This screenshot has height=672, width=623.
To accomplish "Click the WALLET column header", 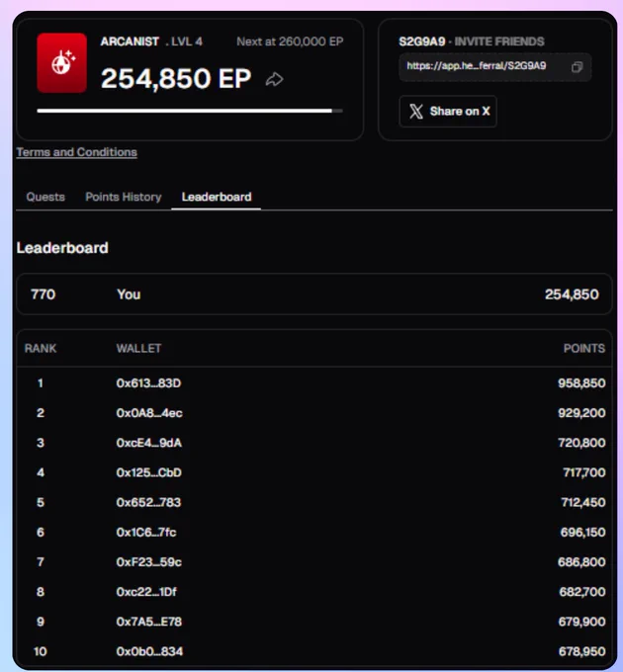I will click(x=138, y=348).
